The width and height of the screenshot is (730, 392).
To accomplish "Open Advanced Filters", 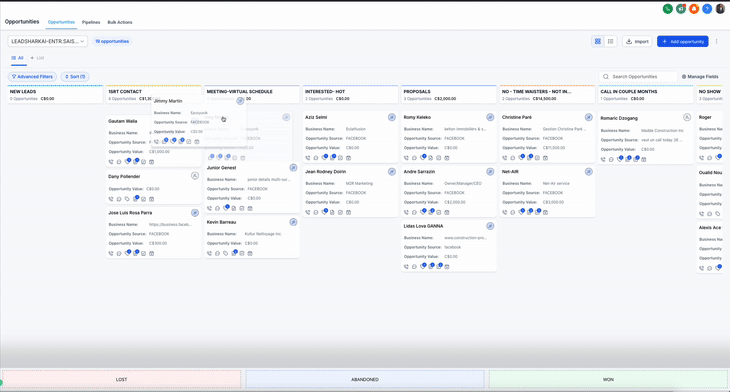I will click(32, 76).
